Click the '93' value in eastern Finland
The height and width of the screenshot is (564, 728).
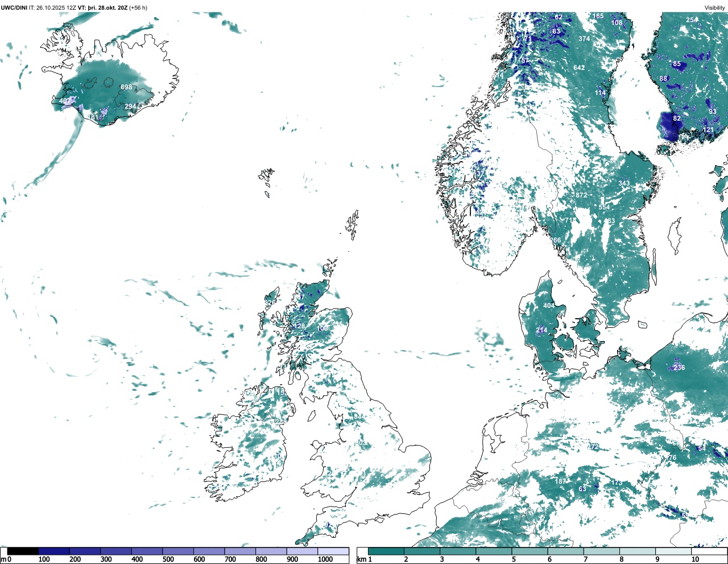tap(713, 112)
